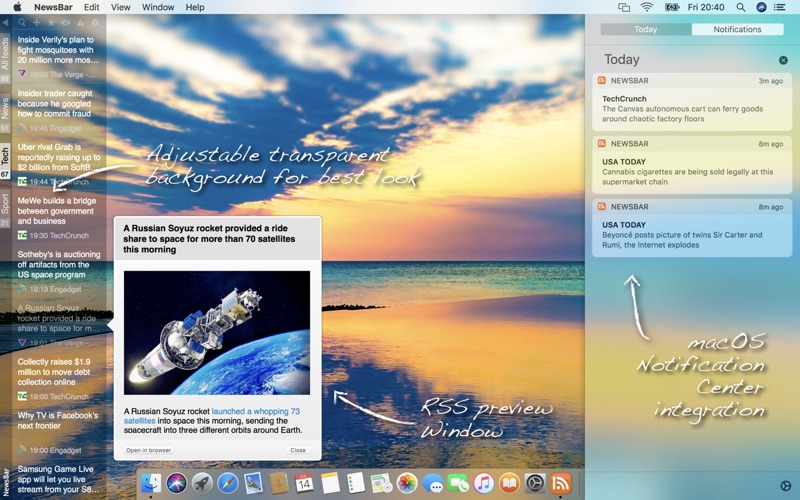800x500 pixels.
Task: Toggle unread-only view with eye icon
Action: [x=66, y=22]
